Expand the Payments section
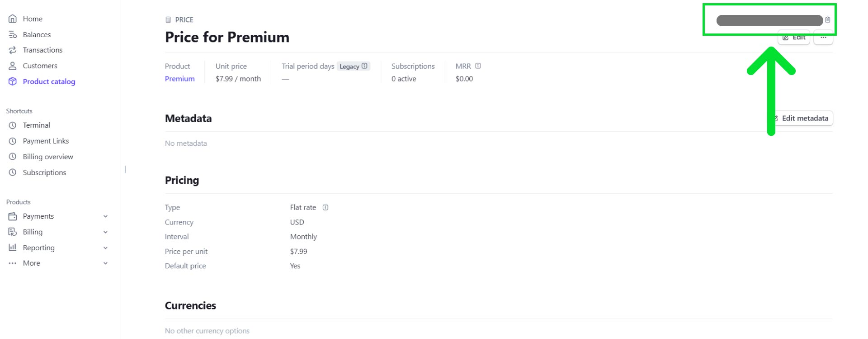 pyautogui.click(x=106, y=216)
